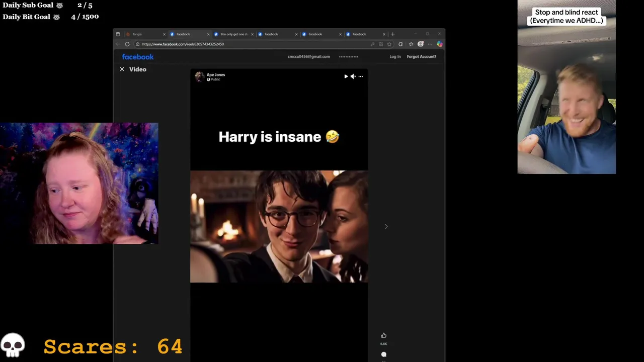The height and width of the screenshot is (362, 644).
Task: Click the 'Video' heading text
Action: click(138, 69)
